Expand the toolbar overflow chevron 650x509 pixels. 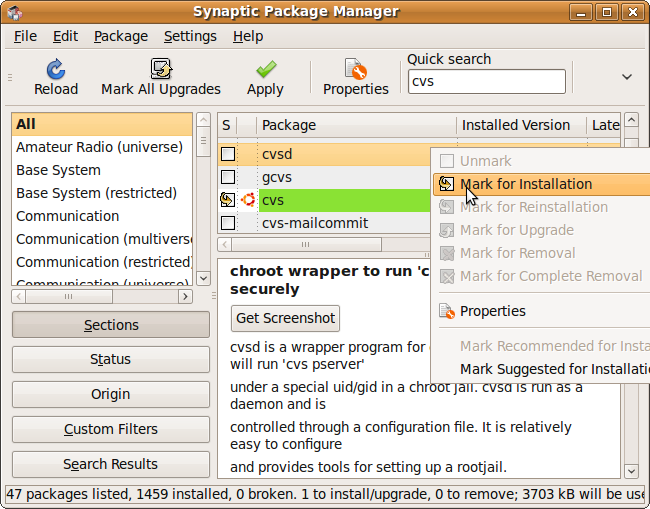627,77
